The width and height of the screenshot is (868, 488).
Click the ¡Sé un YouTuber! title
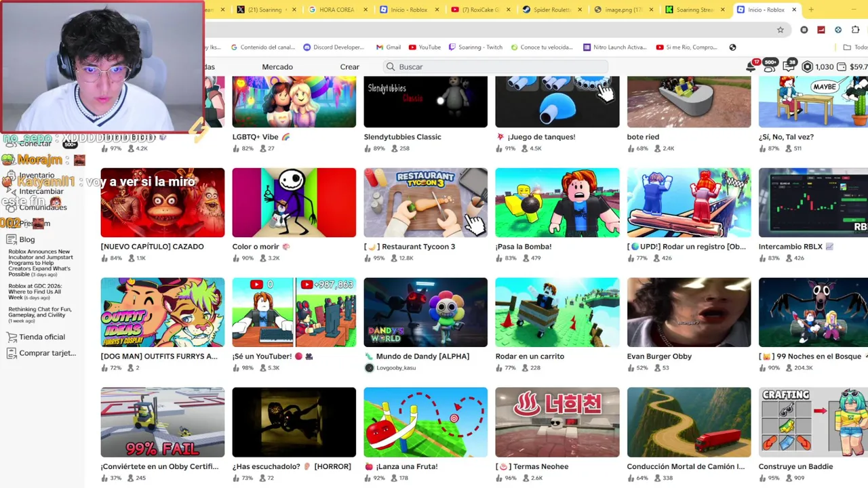point(262,357)
